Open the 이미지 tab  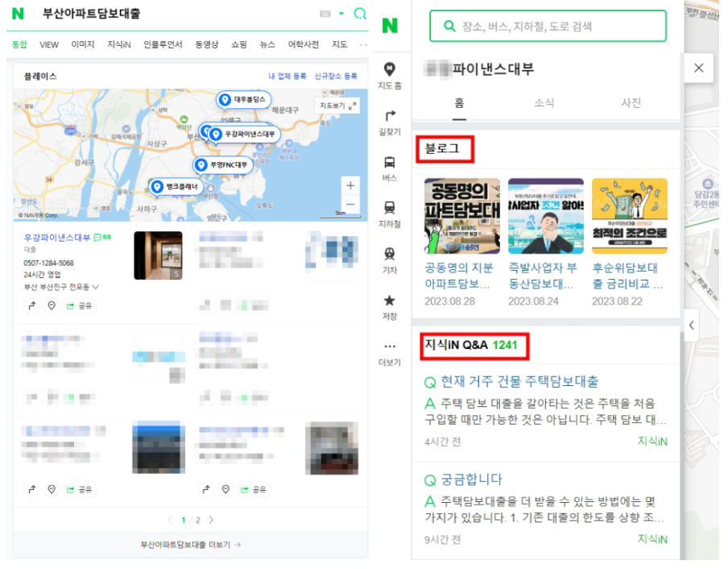[x=83, y=44]
